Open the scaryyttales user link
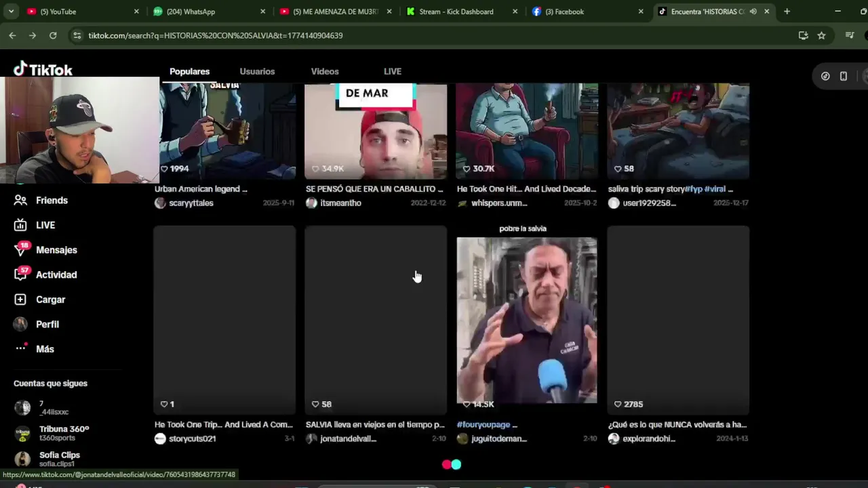Image resolution: width=868 pixels, height=488 pixels. click(x=191, y=203)
